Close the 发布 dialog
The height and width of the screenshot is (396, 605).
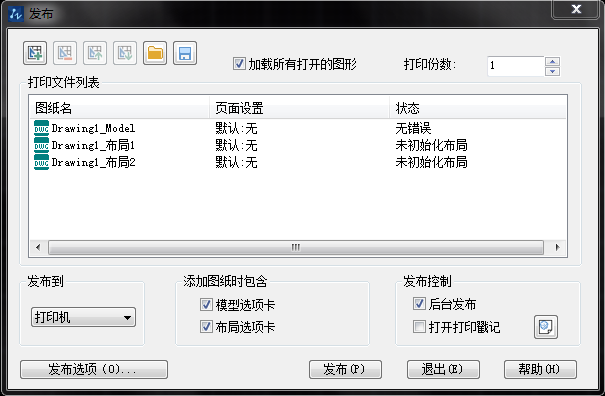[576, 9]
